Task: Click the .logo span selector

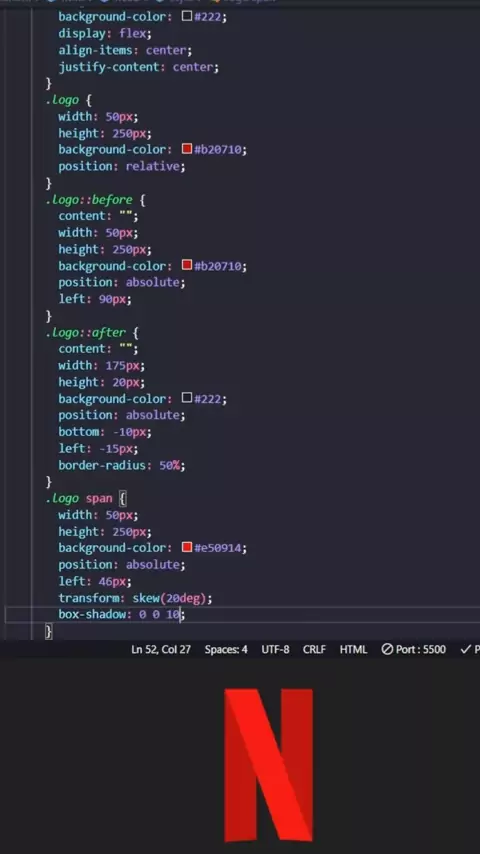Action: click(79, 498)
